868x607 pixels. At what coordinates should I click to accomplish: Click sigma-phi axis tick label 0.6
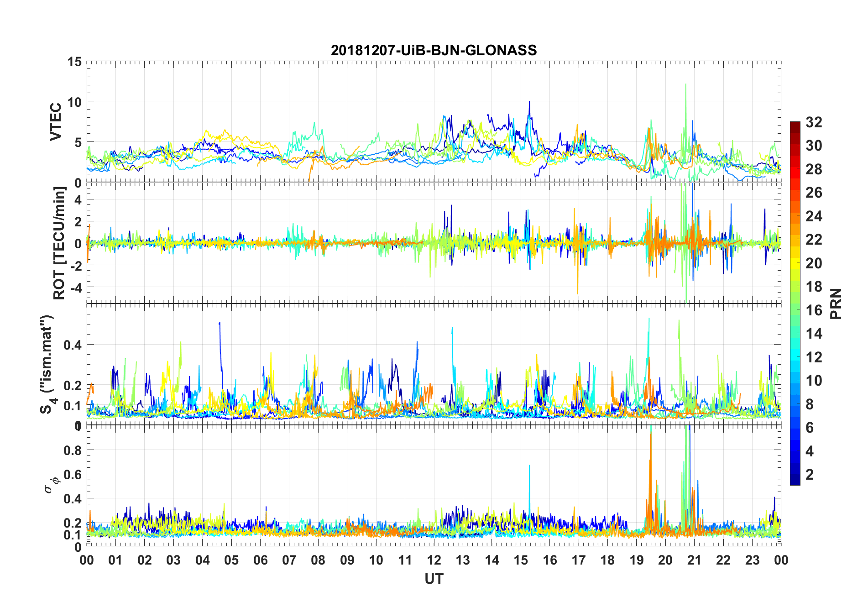point(73,475)
